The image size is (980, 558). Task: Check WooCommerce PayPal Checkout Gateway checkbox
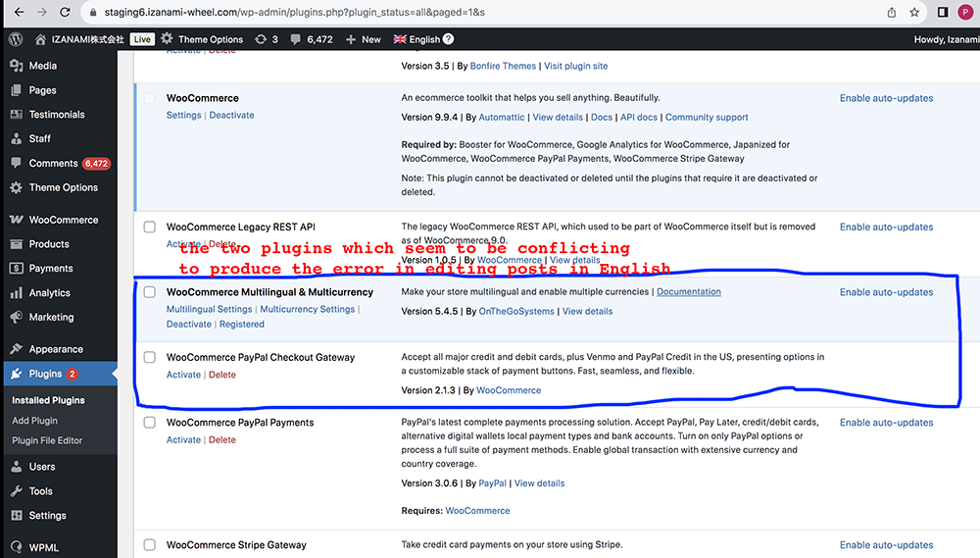(x=149, y=357)
